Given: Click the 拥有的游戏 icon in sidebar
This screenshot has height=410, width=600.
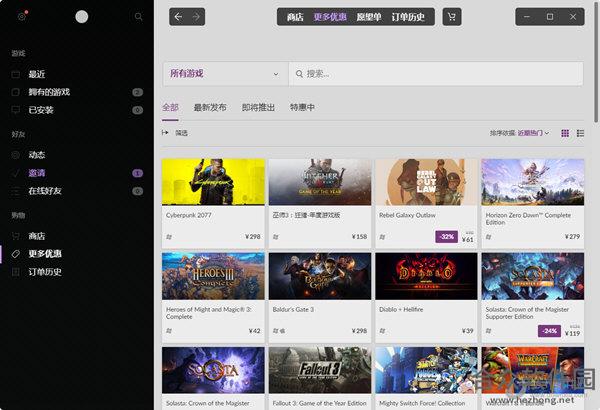Looking at the screenshot, I should [x=15, y=92].
